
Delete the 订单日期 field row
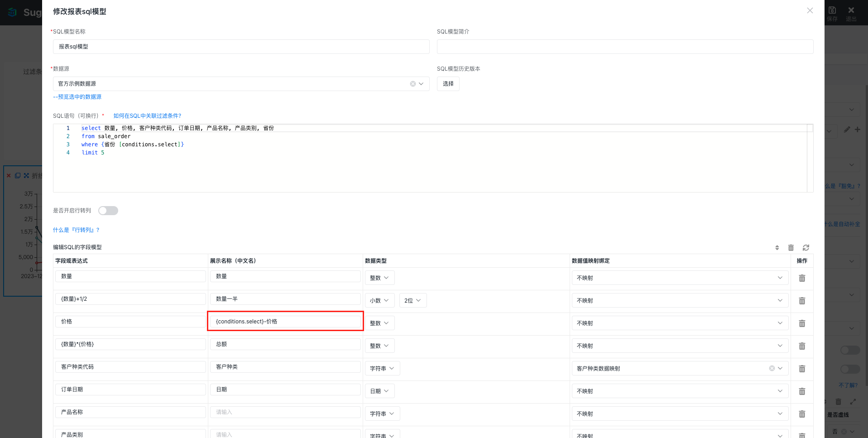point(802,391)
